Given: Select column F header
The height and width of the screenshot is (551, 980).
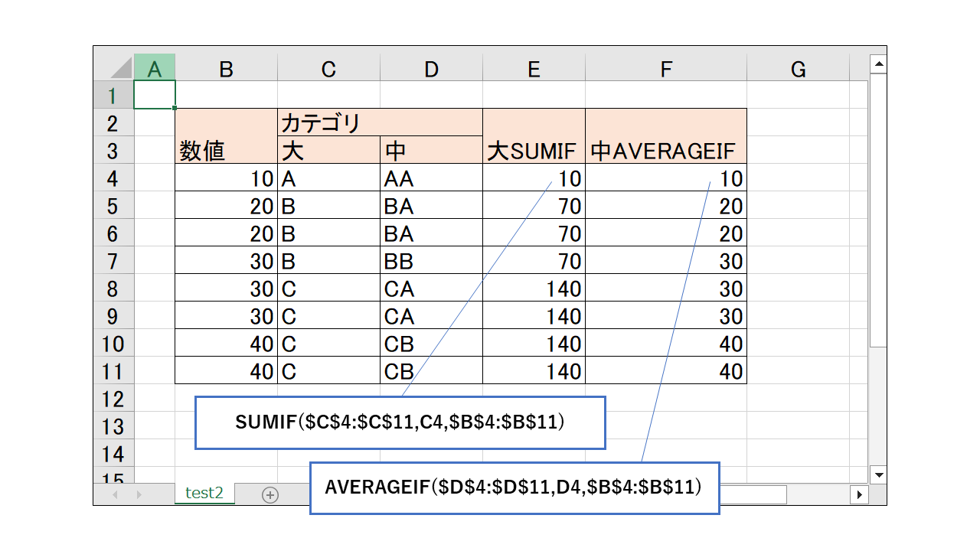Looking at the screenshot, I should 665,68.
